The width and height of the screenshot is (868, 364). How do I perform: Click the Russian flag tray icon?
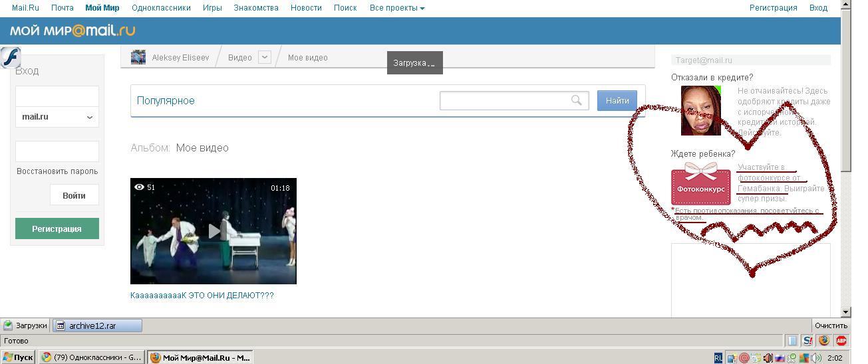pos(780,358)
